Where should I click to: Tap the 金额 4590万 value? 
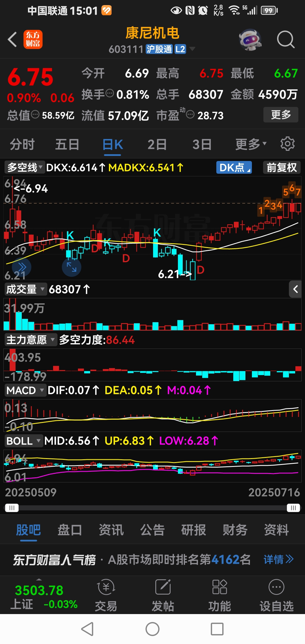tap(264, 94)
